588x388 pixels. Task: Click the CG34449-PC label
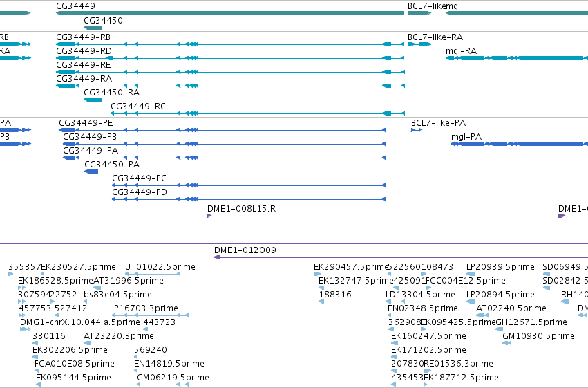139,178
